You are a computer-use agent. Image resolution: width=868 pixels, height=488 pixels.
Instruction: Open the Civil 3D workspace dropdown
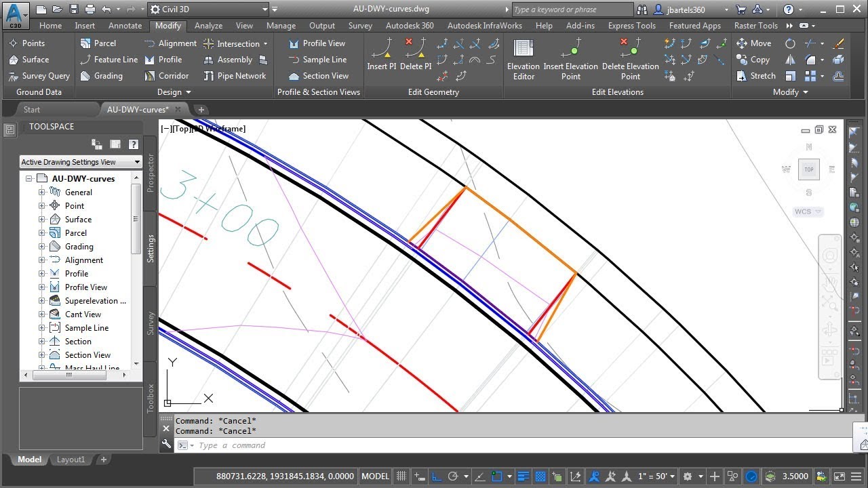click(209, 9)
